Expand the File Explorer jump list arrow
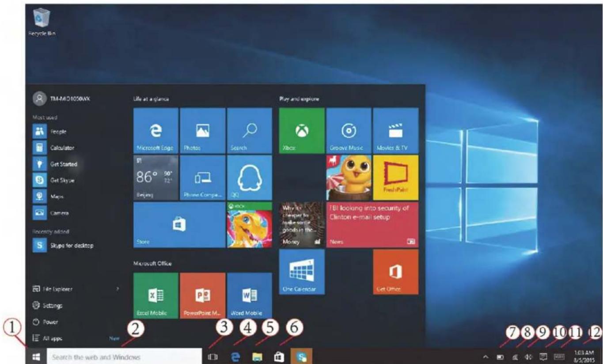The width and height of the screenshot is (603, 364). (x=118, y=289)
